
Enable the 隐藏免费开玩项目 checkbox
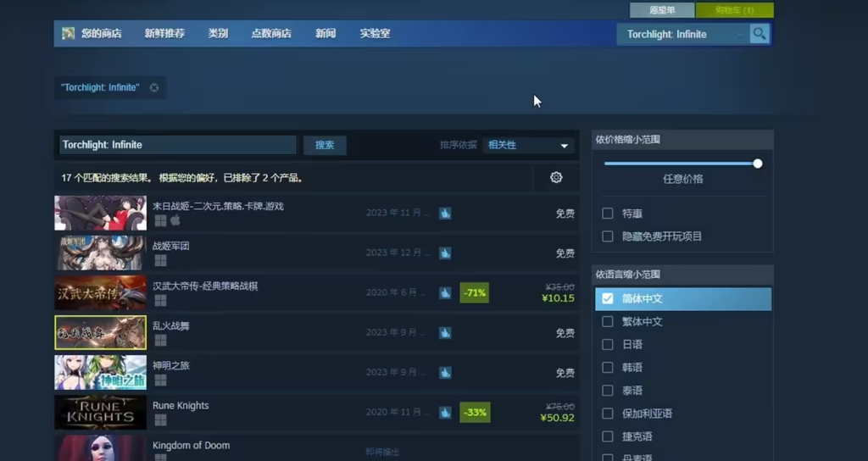click(607, 236)
